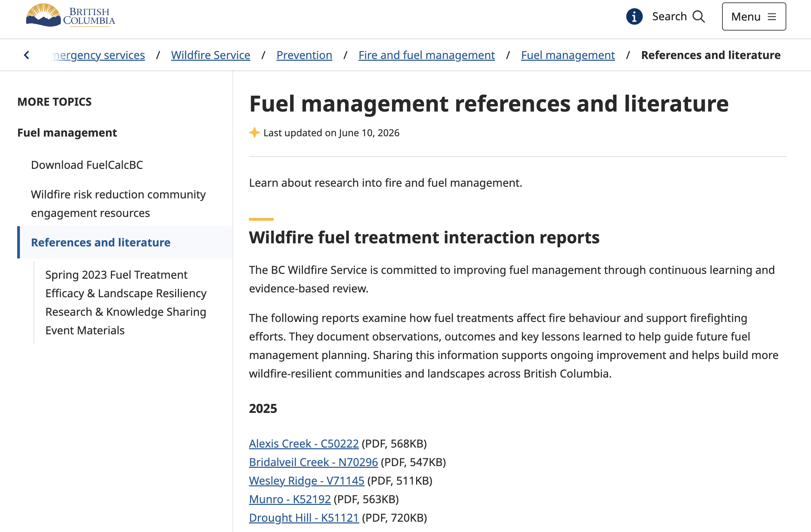Click the British Columbia logo
Viewport: 811px width, 532px height.
[x=70, y=15]
